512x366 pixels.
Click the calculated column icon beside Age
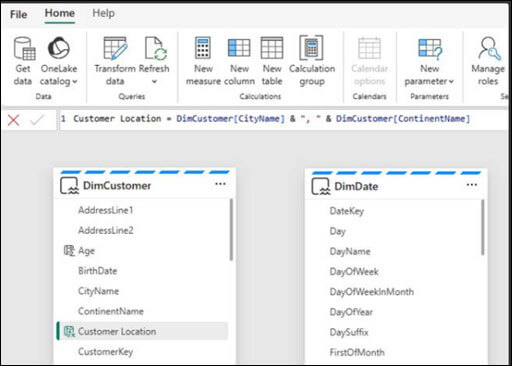(x=69, y=251)
